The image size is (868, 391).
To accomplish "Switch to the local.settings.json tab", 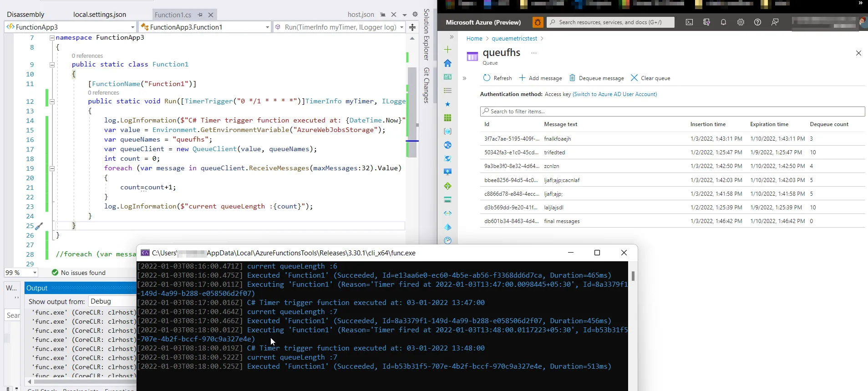I will tap(100, 15).
